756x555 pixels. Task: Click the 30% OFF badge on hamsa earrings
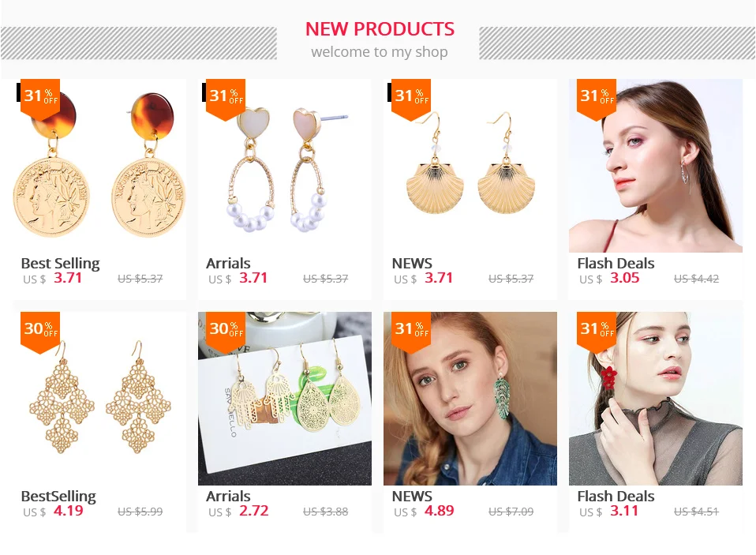[226, 332]
